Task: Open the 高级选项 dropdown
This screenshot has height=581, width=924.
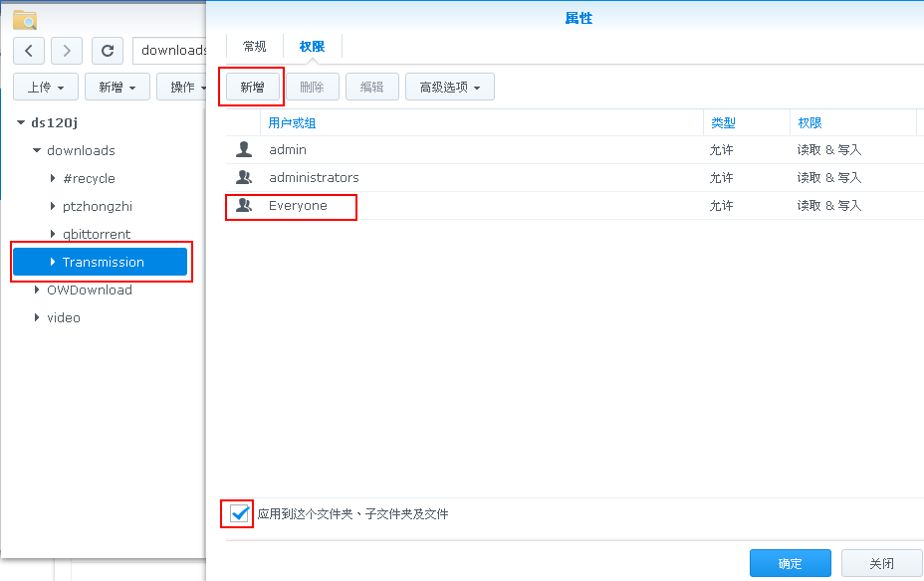Action: click(x=449, y=88)
